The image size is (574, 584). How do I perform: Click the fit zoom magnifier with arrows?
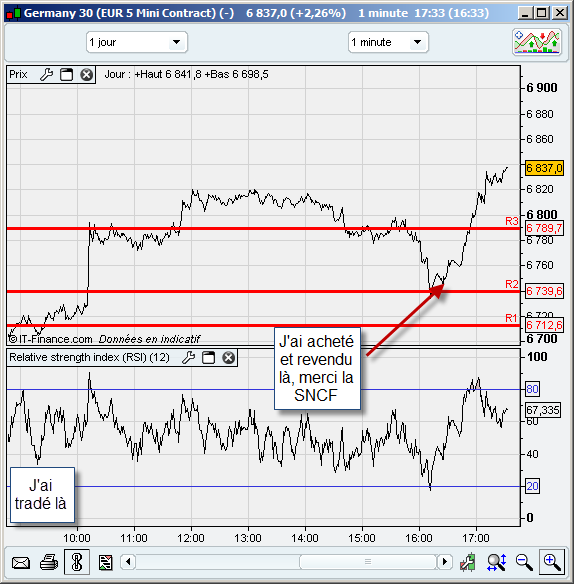tap(497, 562)
